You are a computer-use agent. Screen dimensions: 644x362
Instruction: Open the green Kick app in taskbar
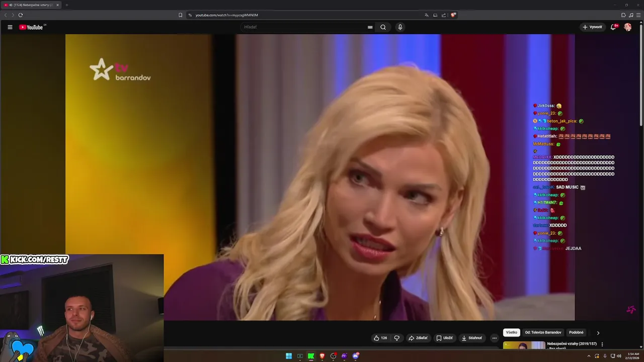coord(311,356)
